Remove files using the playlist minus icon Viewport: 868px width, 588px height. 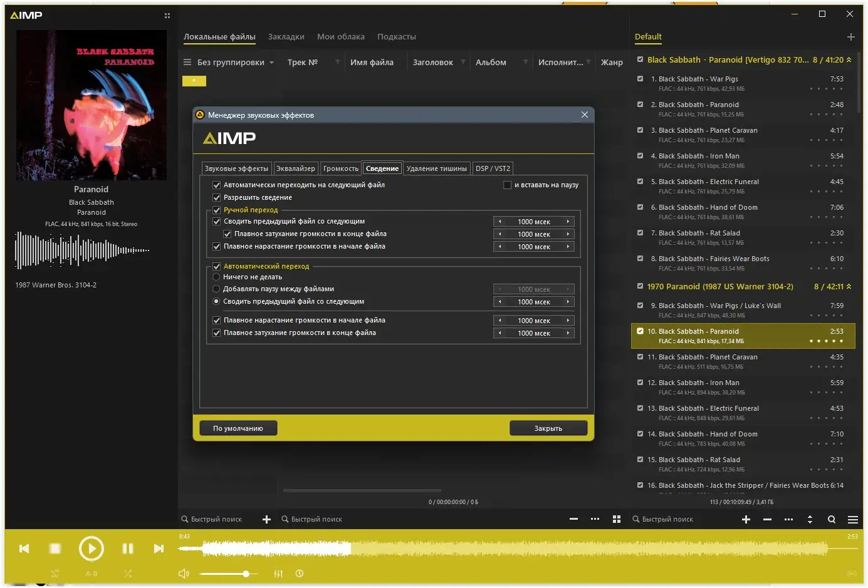767,519
